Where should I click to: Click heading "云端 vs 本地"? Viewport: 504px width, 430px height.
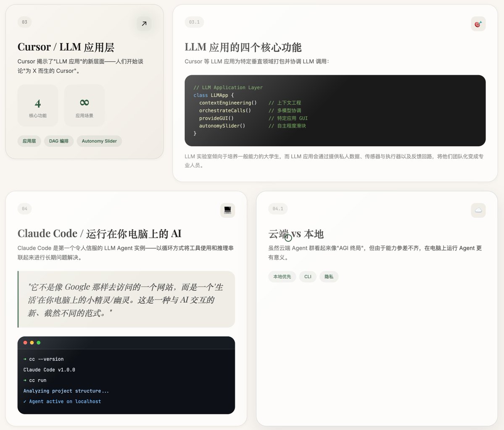[x=296, y=234]
